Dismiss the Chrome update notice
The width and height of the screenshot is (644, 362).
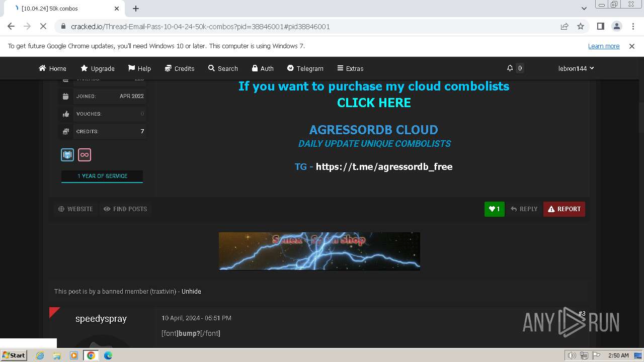pos(632,46)
